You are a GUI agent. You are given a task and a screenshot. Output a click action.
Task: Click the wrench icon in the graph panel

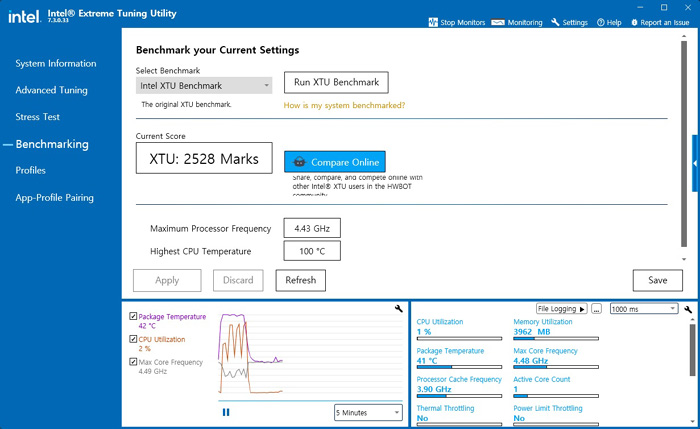pos(399,308)
